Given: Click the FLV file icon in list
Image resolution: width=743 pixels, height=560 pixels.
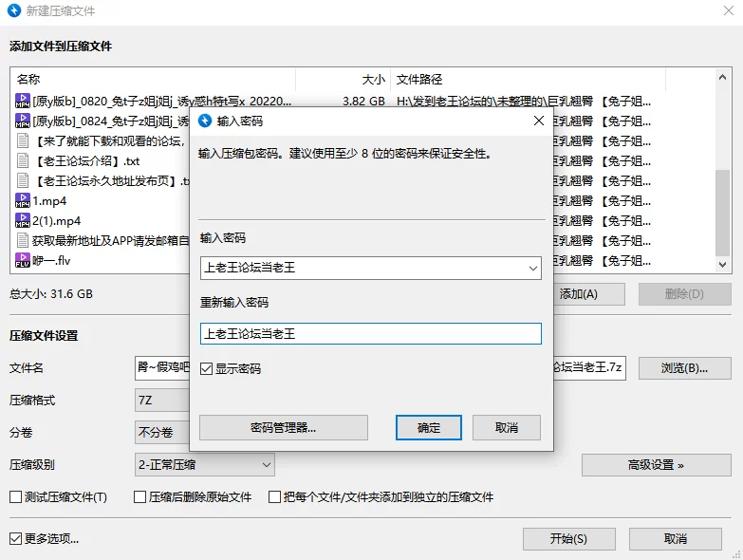Looking at the screenshot, I should tap(23, 260).
